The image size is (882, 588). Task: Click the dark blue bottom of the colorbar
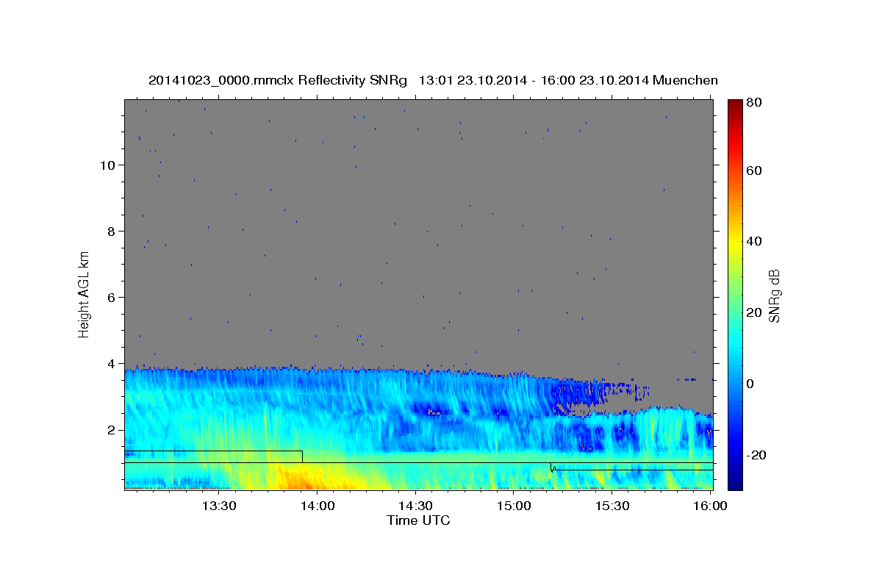point(735,481)
